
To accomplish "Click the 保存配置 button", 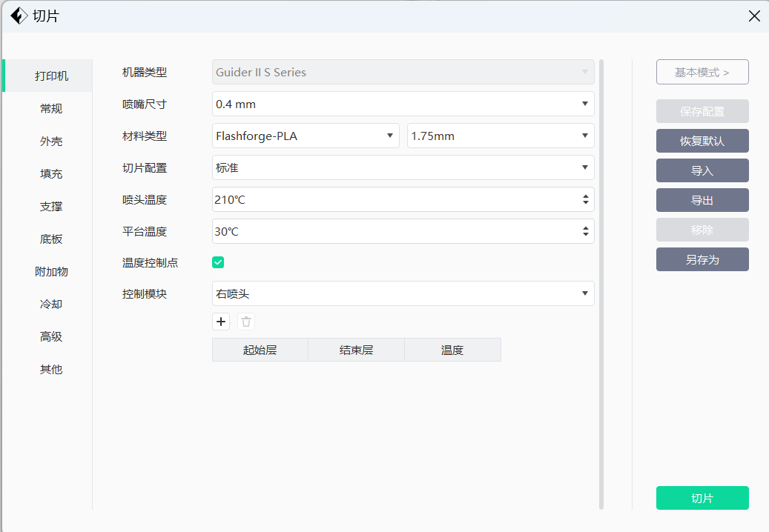I will pyautogui.click(x=702, y=111).
